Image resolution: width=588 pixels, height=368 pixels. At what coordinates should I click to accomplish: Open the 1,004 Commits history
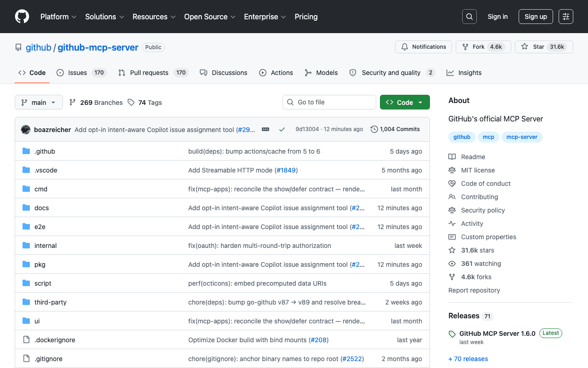coord(395,129)
